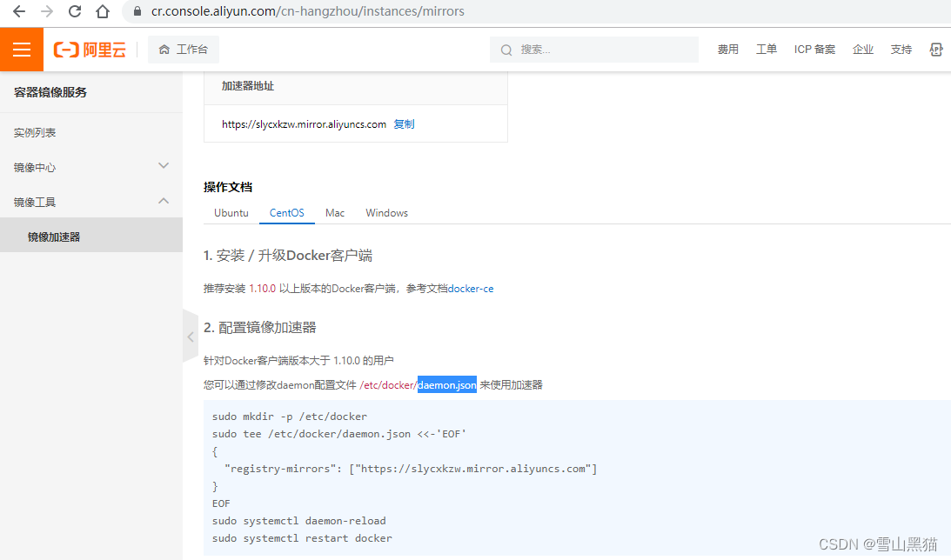This screenshot has height=560, width=951.
Task: Open the browser home page icon
Action: (103, 11)
